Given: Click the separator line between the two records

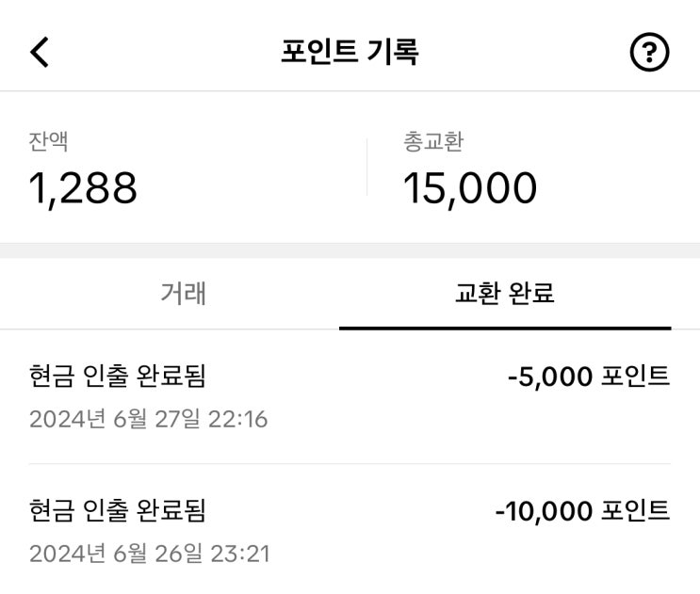Looking at the screenshot, I should (350, 464).
